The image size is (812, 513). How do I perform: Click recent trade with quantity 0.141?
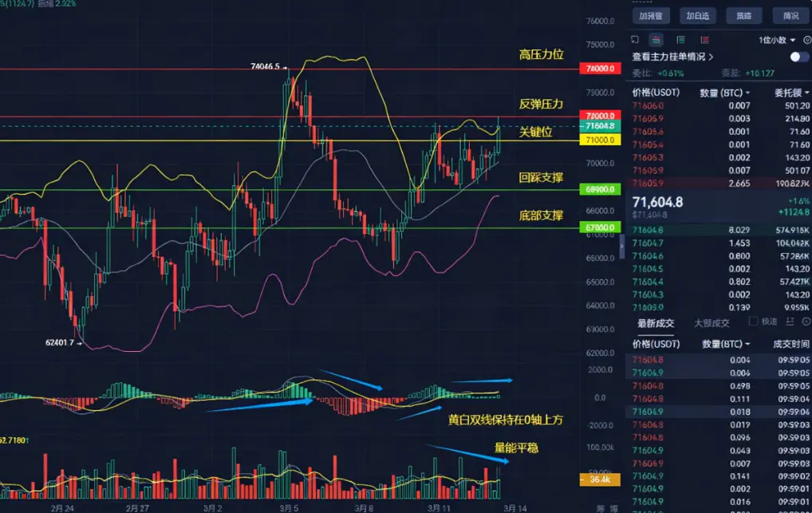pos(719,476)
